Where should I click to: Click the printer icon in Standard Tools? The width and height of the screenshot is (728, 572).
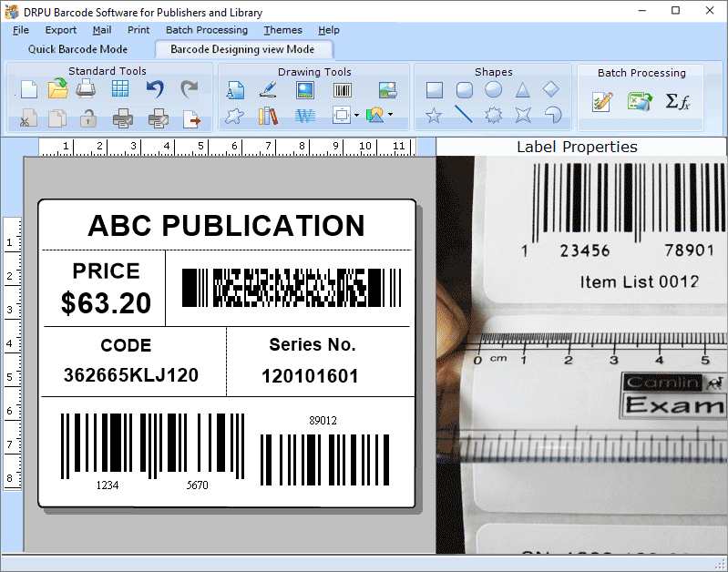coord(86,88)
